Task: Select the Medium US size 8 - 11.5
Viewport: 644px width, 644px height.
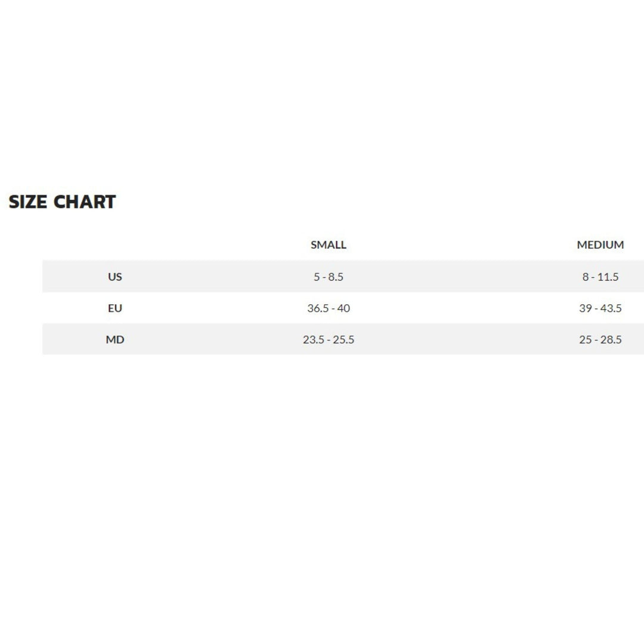Action: pyautogui.click(x=600, y=277)
